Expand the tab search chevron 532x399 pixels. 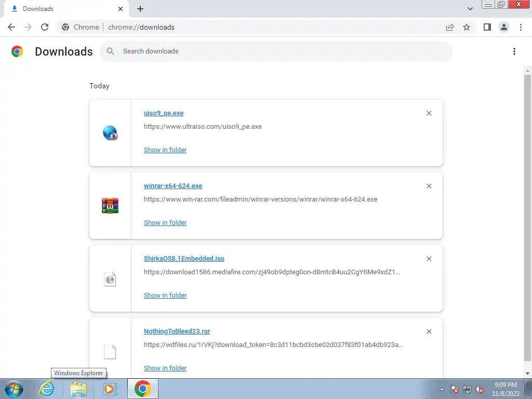470,9
